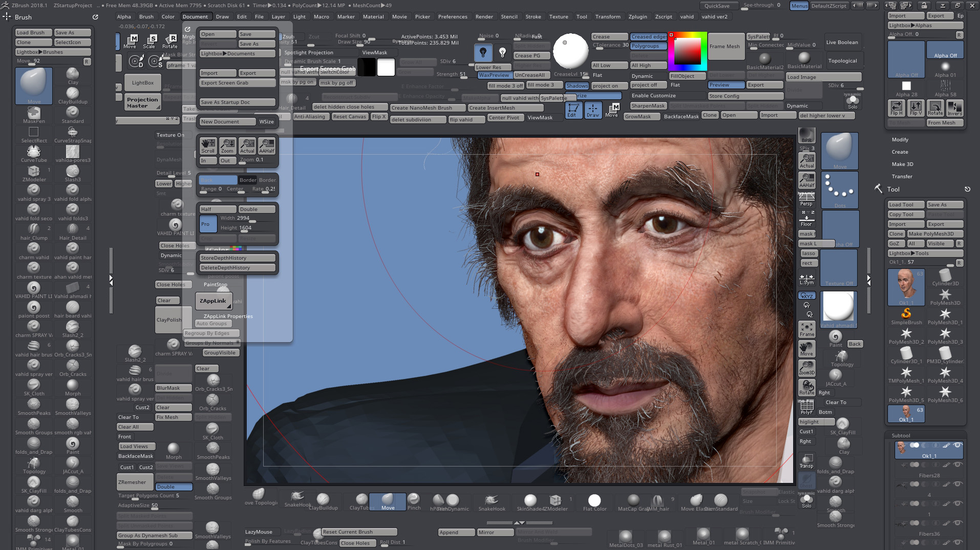Choose the CurveTube brush
The width and height of the screenshot is (980, 550).
[x=34, y=154]
